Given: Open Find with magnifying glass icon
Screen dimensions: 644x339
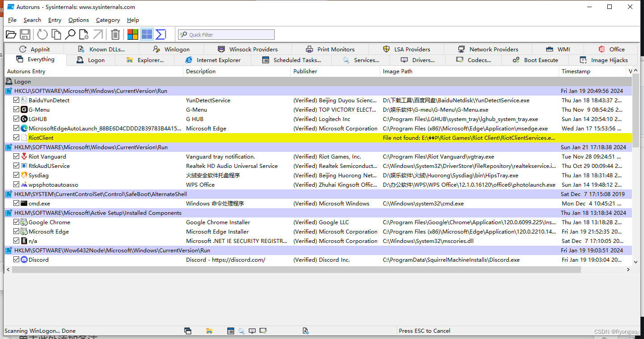Looking at the screenshot, I should coord(70,34).
